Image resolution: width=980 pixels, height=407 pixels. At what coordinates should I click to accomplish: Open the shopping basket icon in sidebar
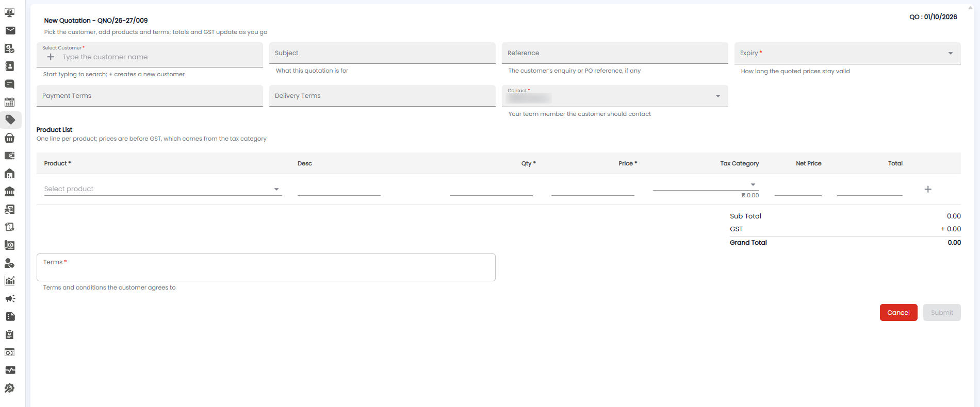click(x=10, y=138)
